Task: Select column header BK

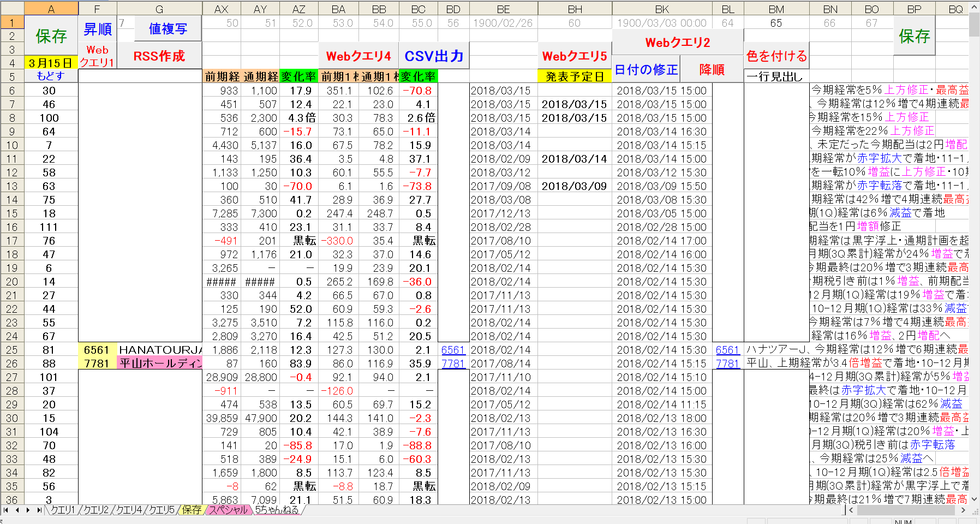Action: pyautogui.click(x=662, y=9)
